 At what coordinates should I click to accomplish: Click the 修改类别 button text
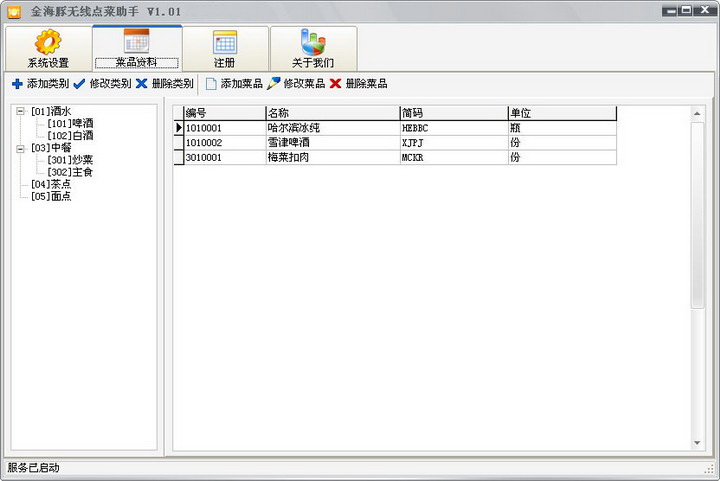tap(110, 84)
